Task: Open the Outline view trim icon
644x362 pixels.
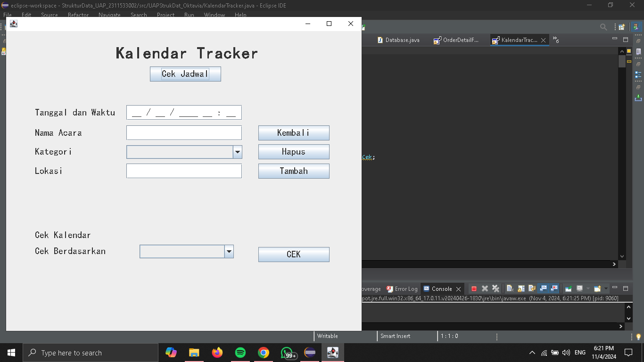Action: pos(638,75)
